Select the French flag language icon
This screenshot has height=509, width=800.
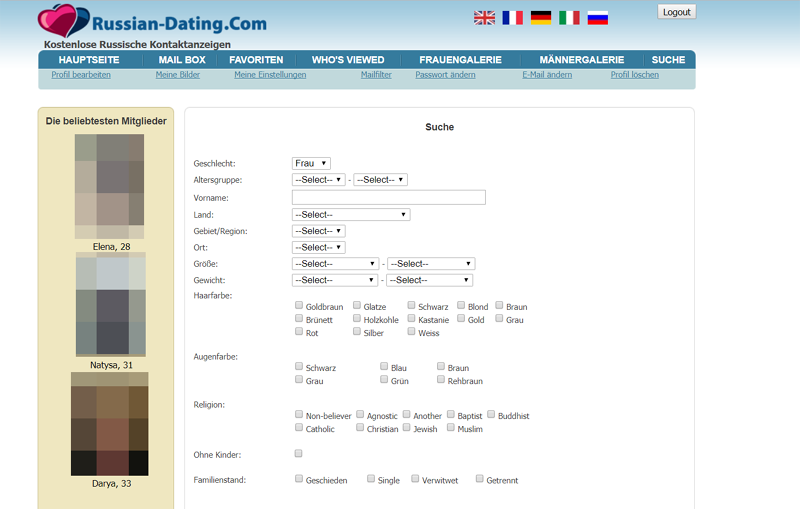click(x=512, y=18)
